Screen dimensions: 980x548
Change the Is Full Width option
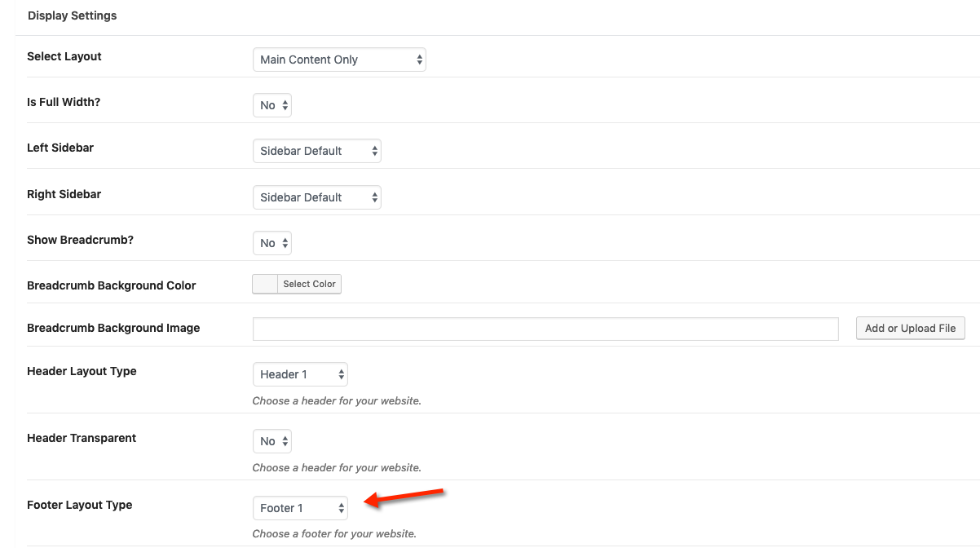coord(272,105)
